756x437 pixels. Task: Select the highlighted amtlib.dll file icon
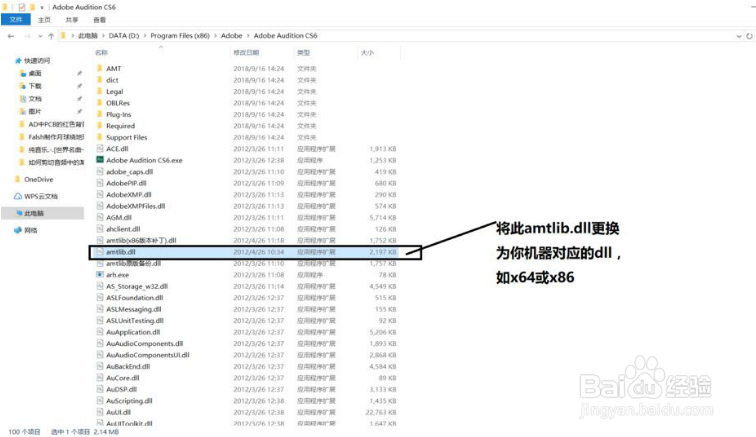tap(100, 252)
